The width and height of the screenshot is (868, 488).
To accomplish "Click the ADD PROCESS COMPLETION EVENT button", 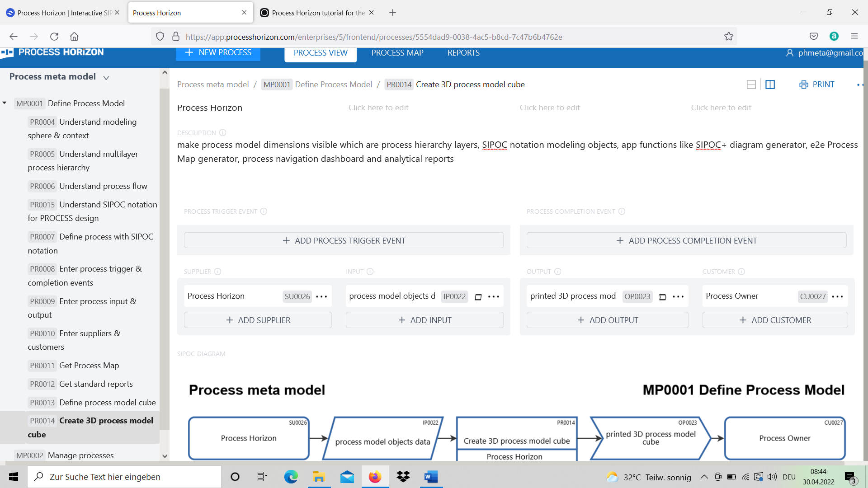I will coord(686,240).
